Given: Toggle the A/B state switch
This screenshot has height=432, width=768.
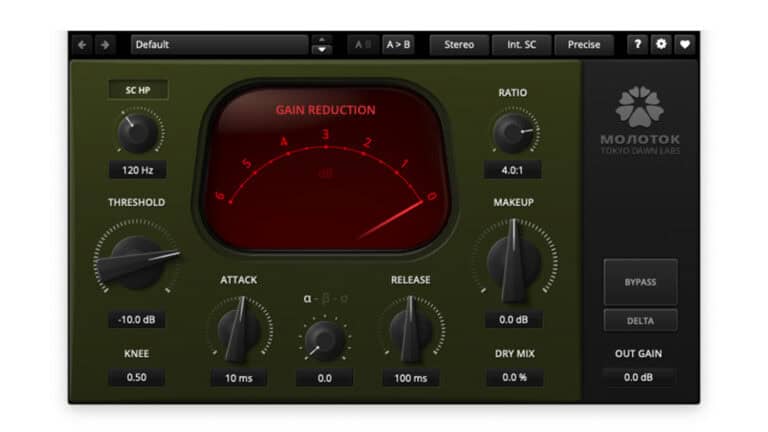Looking at the screenshot, I should 362,45.
